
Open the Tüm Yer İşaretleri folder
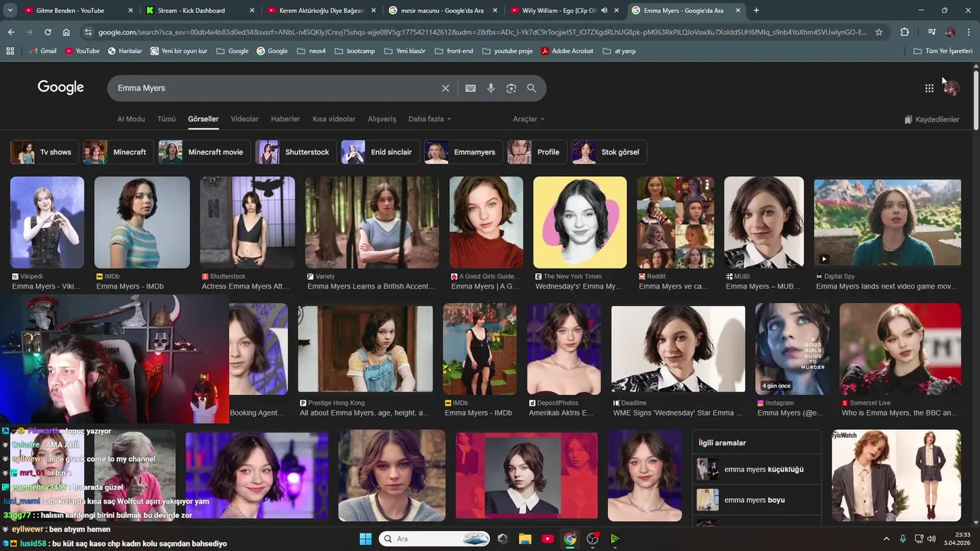943,51
